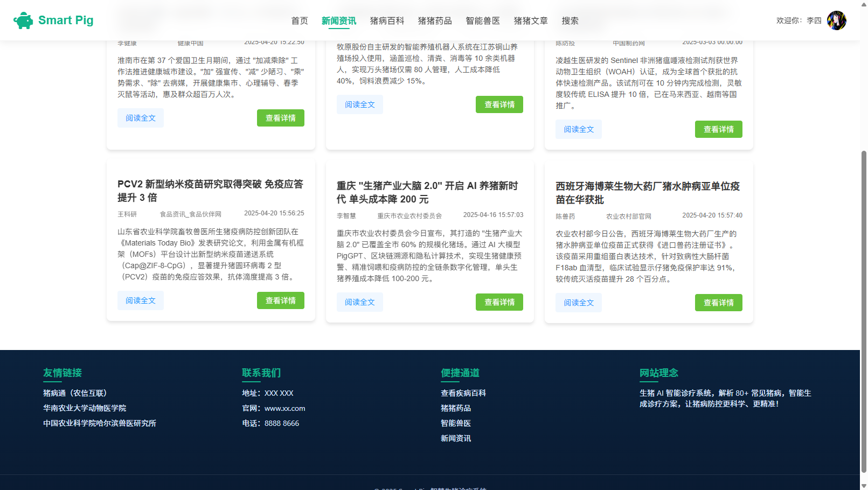Open footer link 华南农业大学动物医学院
The height and width of the screenshot is (490, 868).
pos(85,408)
